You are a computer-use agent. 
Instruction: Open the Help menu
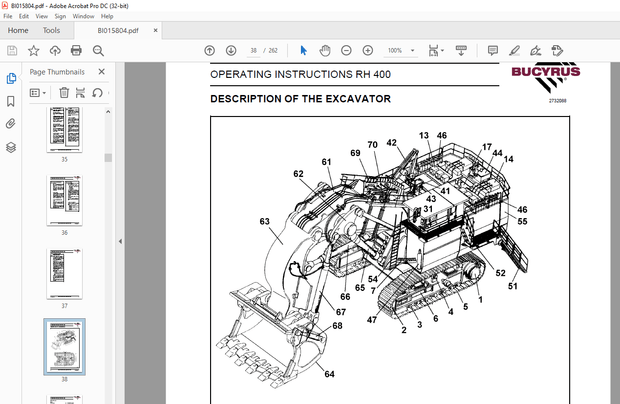(107, 16)
